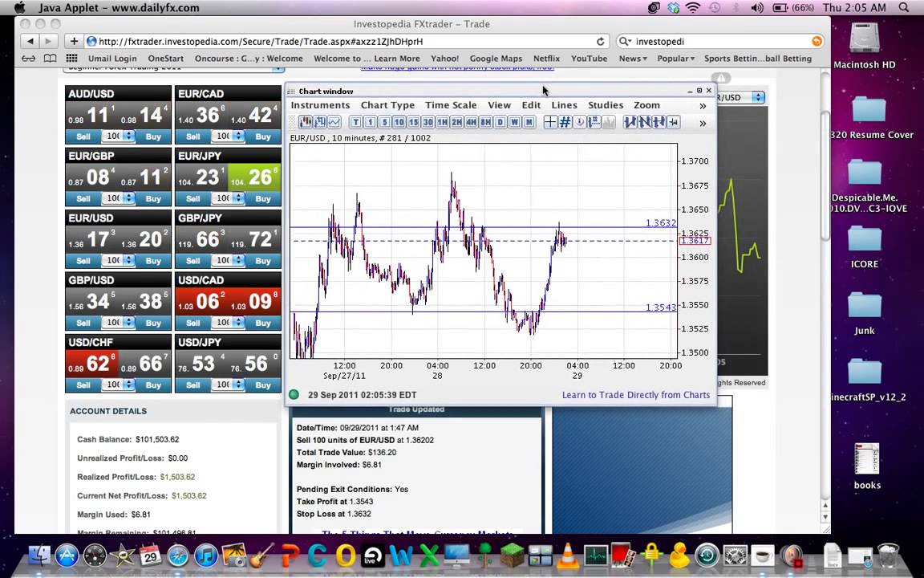Expand chart toolbar overflow chevron

click(703, 123)
